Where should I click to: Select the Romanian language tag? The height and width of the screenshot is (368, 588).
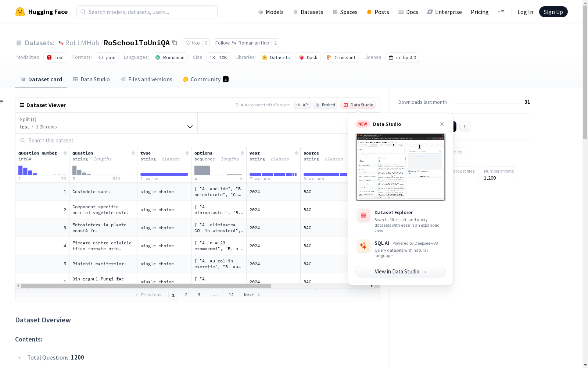(x=170, y=57)
